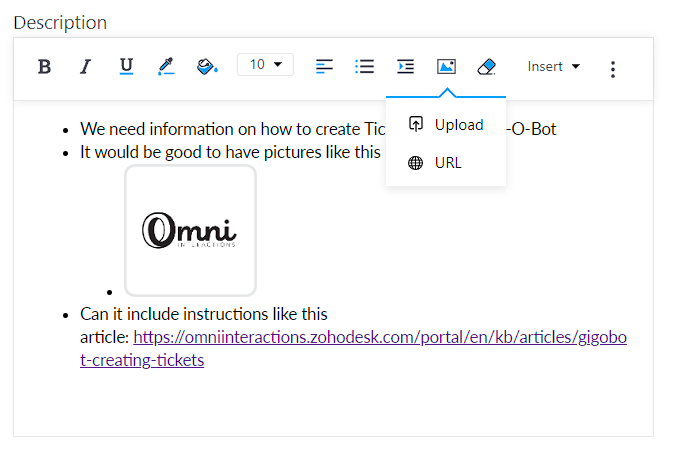Viewport: 687px width, 456px height.
Task: Toggle italic formatting
Action: coord(85,67)
